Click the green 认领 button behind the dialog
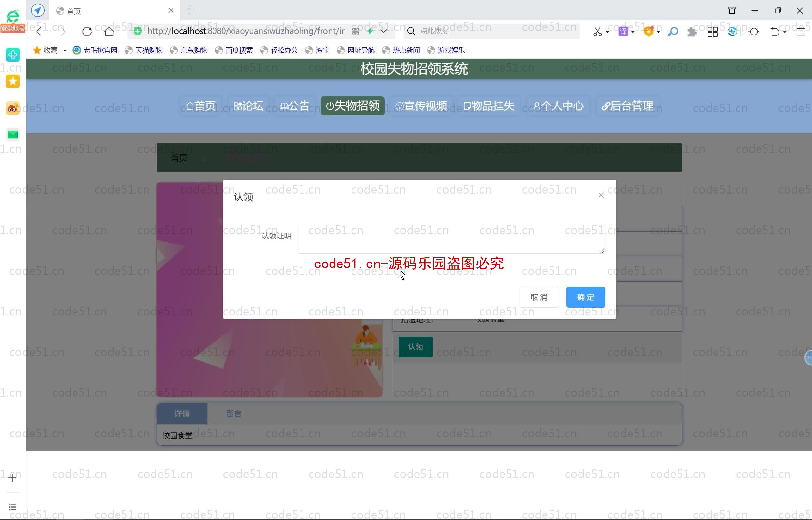 pos(415,347)
